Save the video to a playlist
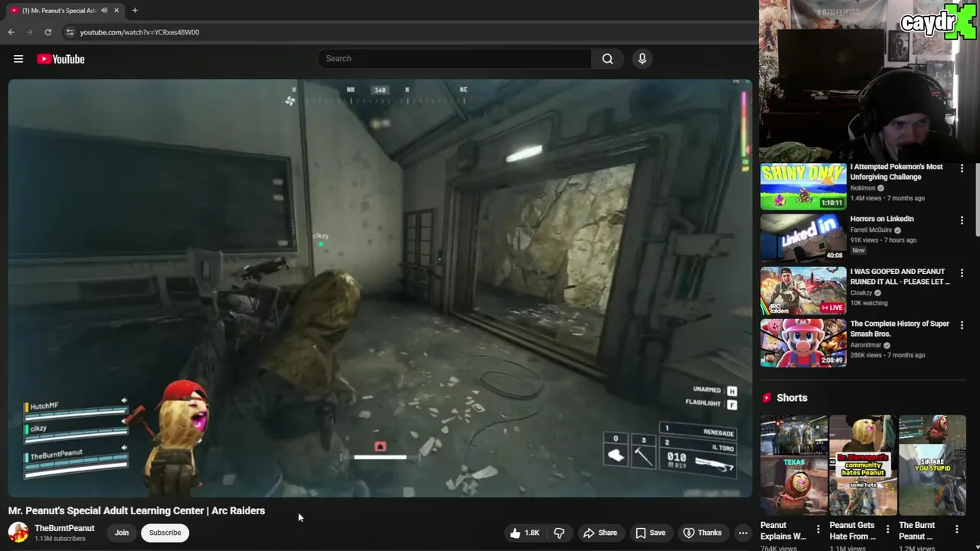 coord(650,533)
